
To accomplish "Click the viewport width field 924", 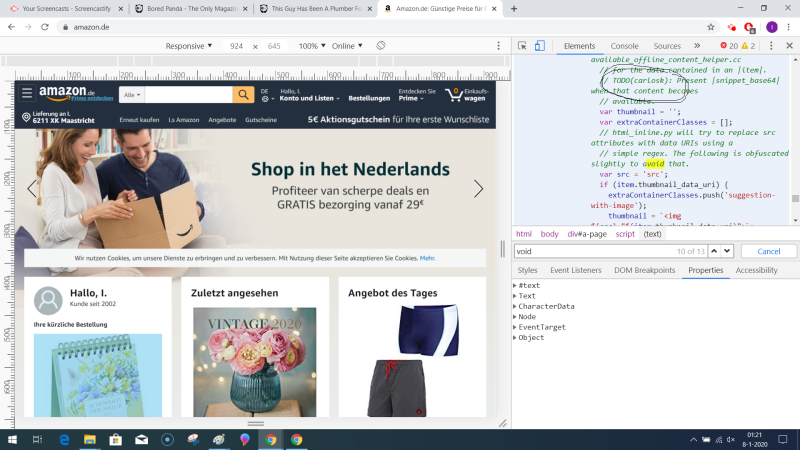I will pyautogui.click(x=236, y=46).
